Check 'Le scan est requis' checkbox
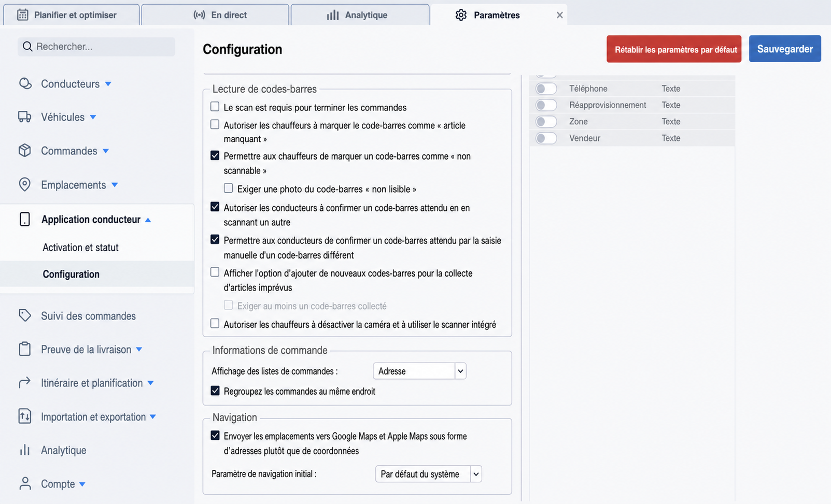The width and height of the screenshot is (831, 504). click(215, 107)
